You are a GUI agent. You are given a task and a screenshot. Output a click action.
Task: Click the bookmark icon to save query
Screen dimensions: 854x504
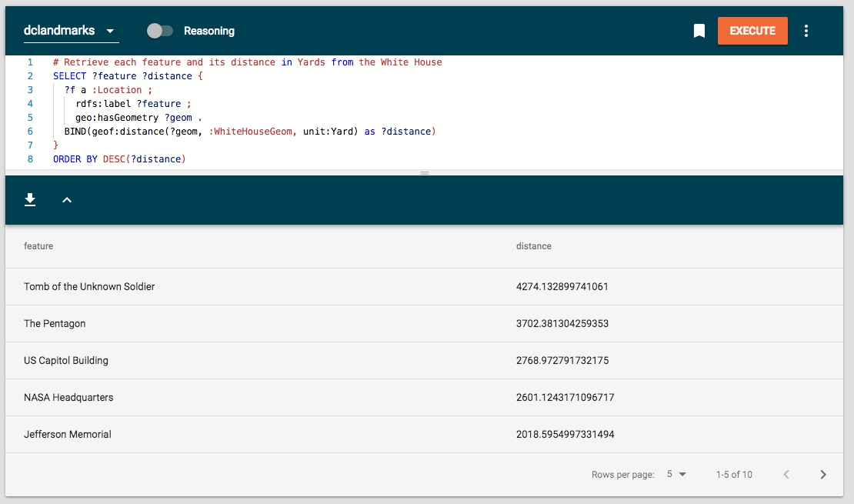coord(699,31)
